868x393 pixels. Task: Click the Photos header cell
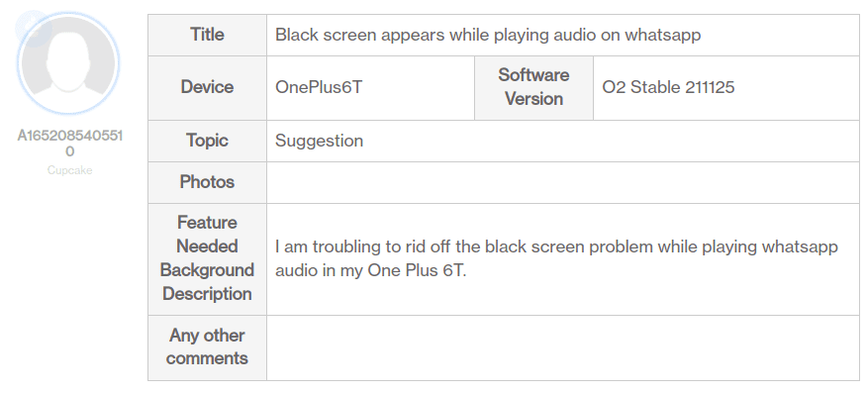click(207, 182)
